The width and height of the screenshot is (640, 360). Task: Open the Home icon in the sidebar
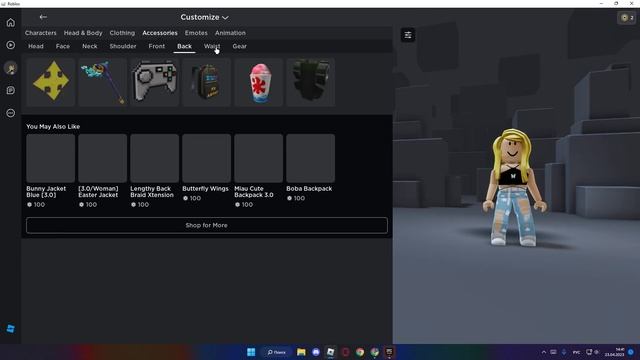pyautogui.click(x=11, y=22)
